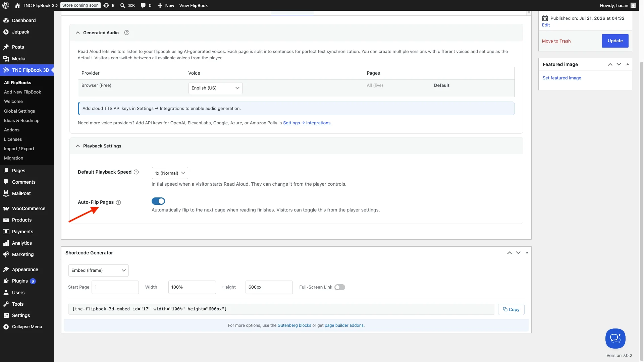Screen dimensions: 644x362
Task: Click the Move to Trash link
Action: (x=556, y=41)
